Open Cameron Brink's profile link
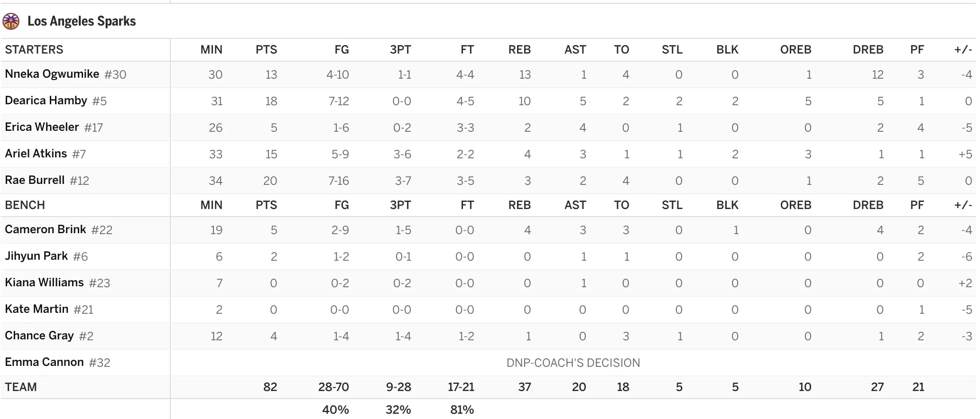This screenshot has width=980, height=419. tap(46, 229)
